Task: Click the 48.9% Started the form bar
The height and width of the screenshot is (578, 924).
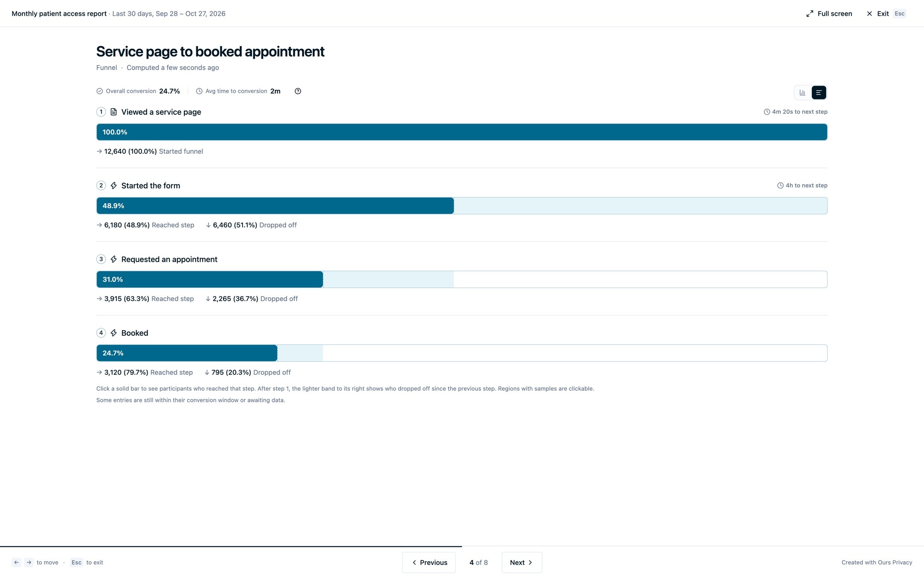Action: click(275, 206)
